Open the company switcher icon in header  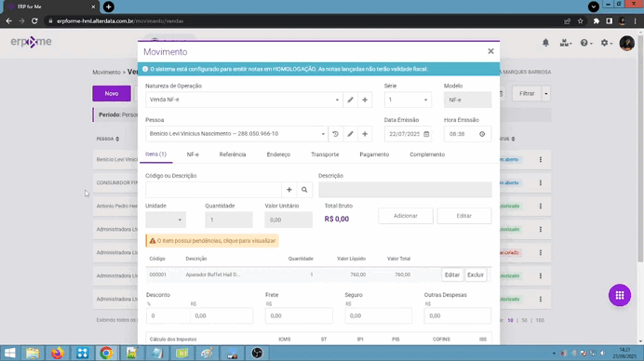click(566, 43)
